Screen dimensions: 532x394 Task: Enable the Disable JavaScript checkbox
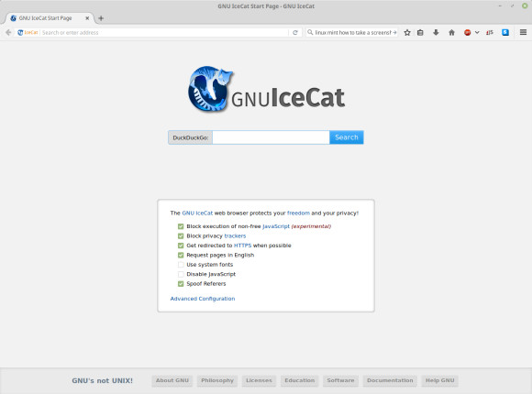181,274
